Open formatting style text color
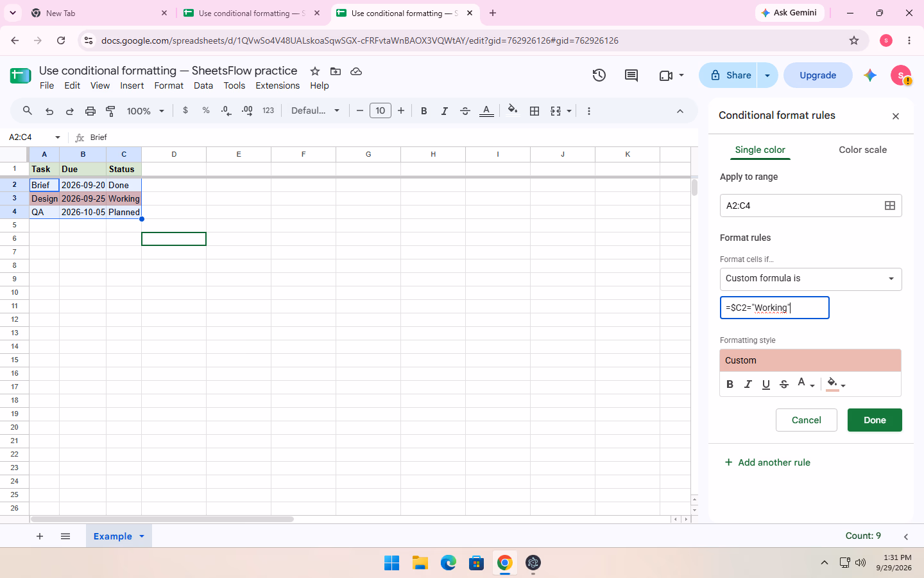The image size is (924, 578). pyautogui.click(x=805, y=384)
